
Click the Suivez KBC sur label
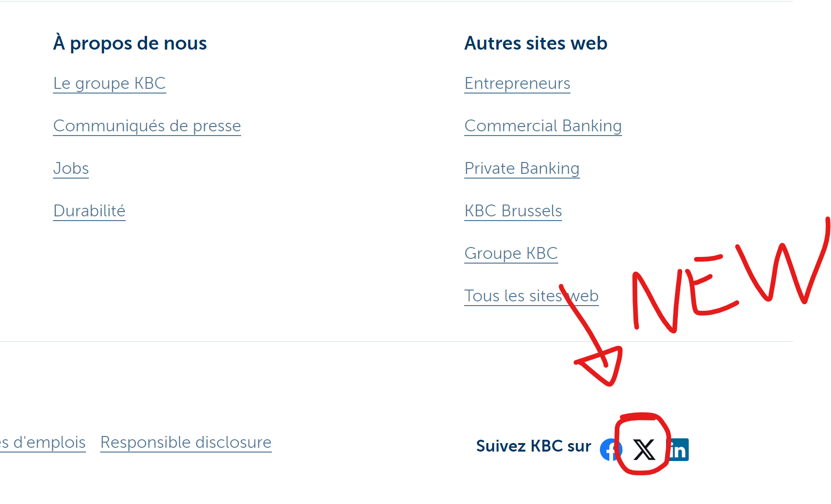534,446
